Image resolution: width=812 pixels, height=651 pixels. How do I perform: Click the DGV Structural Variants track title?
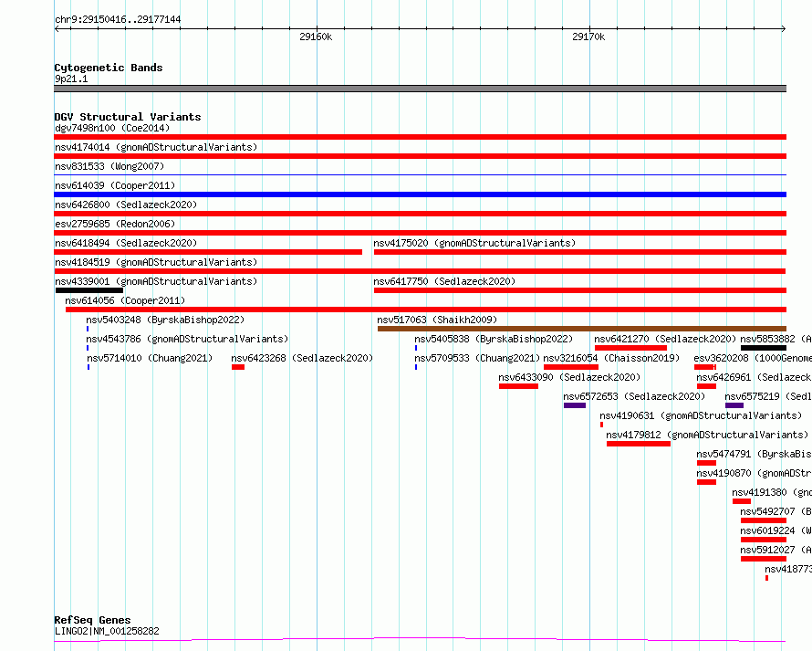[x=128, y=117]
